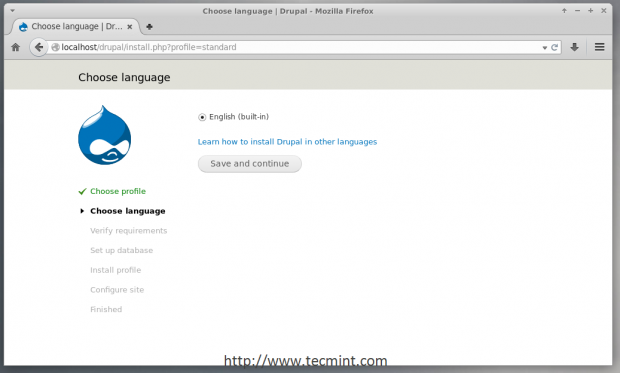Click the green checkmark next to Choose profile
Screen dimensions: 620x373
(x=82, y=192)
